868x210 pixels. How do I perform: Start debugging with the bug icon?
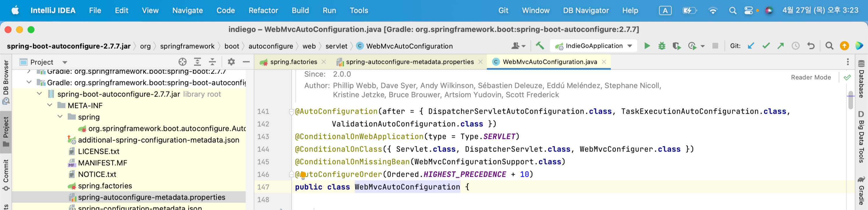[x=662, y=46]
